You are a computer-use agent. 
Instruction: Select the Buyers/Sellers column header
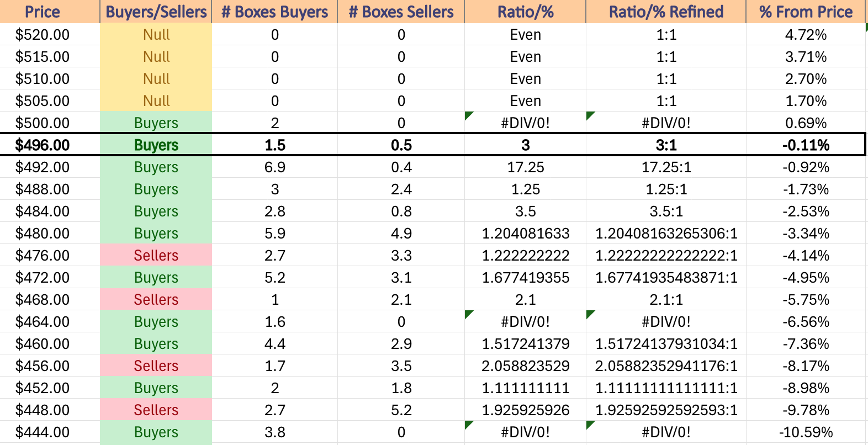156,12
